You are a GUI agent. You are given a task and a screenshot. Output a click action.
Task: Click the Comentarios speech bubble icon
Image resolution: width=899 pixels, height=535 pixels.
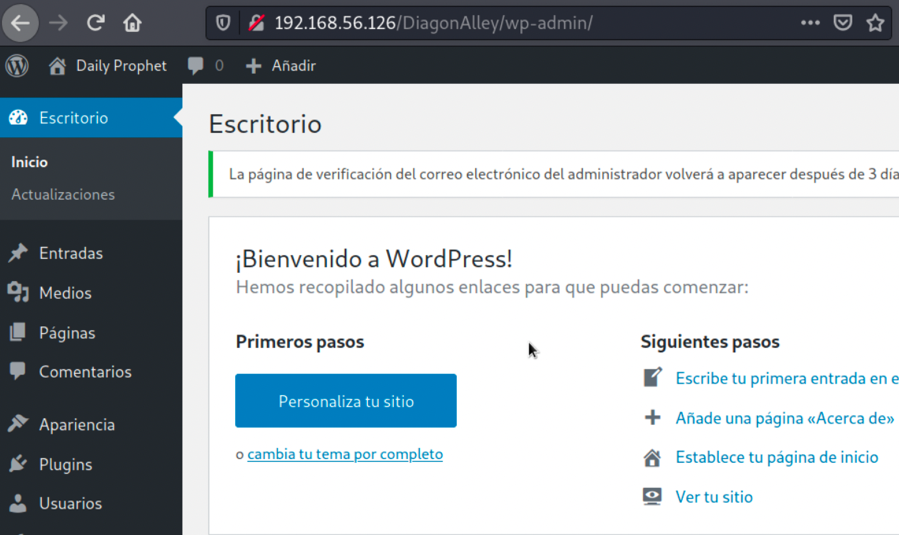(18, 371)
